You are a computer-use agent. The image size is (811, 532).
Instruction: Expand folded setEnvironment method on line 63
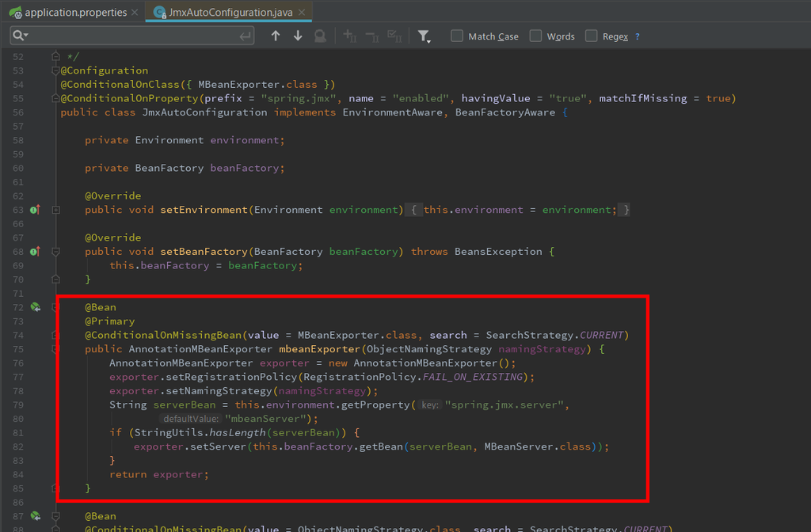[x=56, y=210]
